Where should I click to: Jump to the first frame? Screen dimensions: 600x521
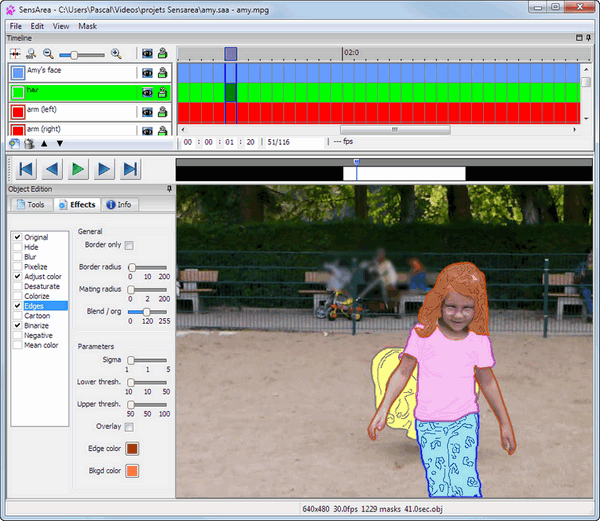pyautogui.click(x=26, y=169)
